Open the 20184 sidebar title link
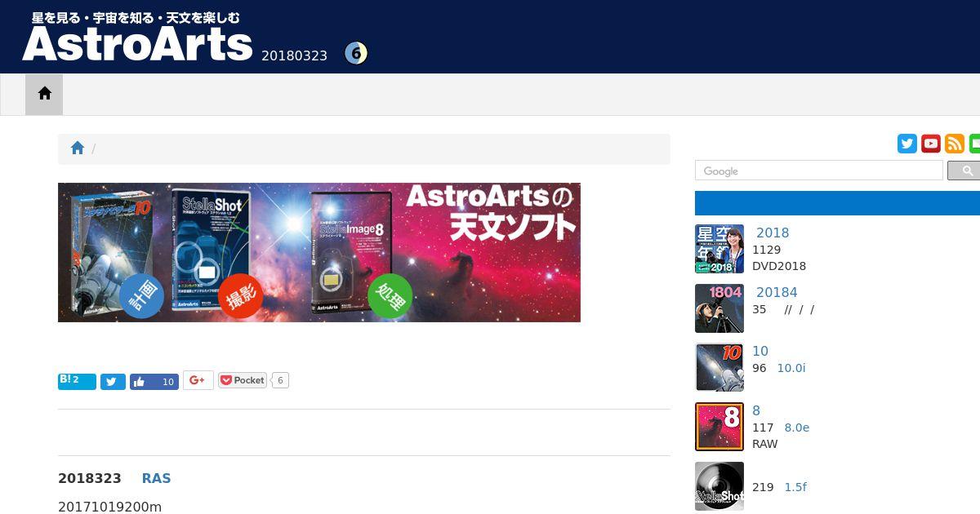The width and height of the screenshot is (980, 514). point(776,292)
